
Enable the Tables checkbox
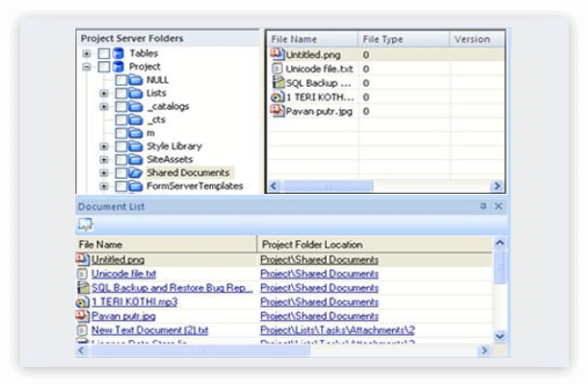coord(104,54)
